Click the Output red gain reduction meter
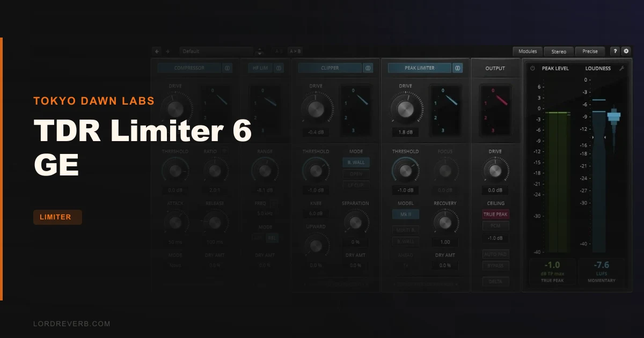 (495, 109)
